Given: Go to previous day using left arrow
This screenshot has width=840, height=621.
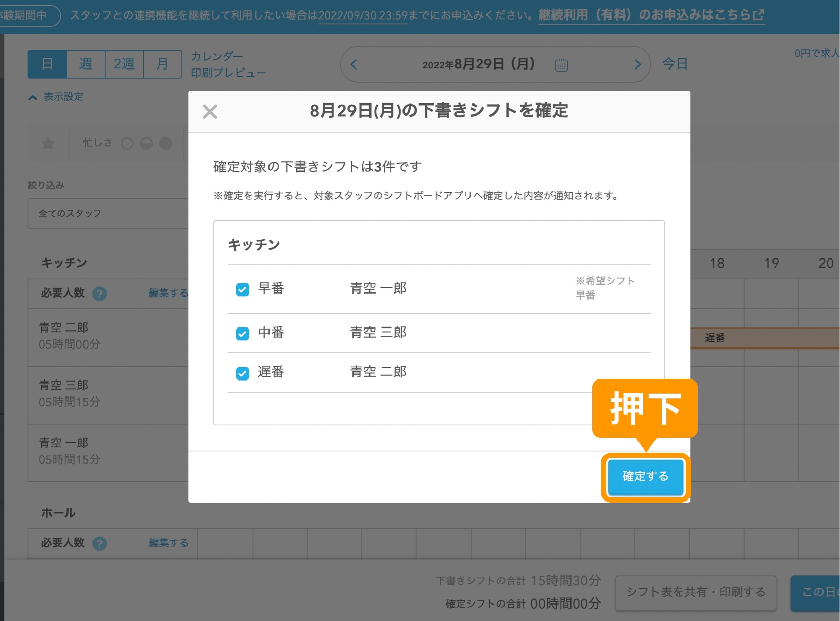Looking at the screenshot, I should tap(353, 64).
